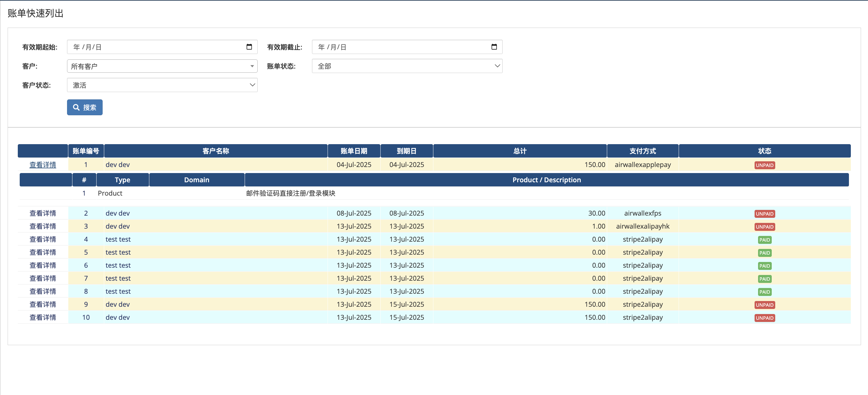Screen dimensions: 868x395
Task: Click the 支付方式 column header
Action: [642, 151]
